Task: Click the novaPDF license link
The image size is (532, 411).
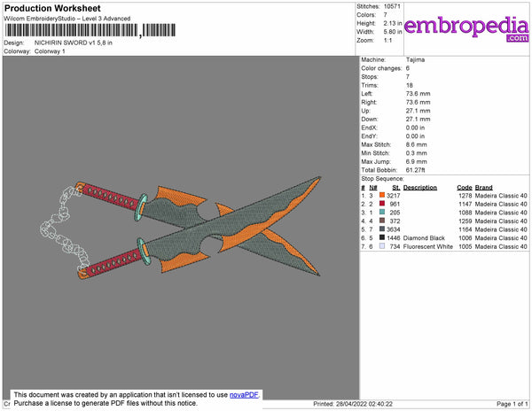Action: click(x=244, y=395)
